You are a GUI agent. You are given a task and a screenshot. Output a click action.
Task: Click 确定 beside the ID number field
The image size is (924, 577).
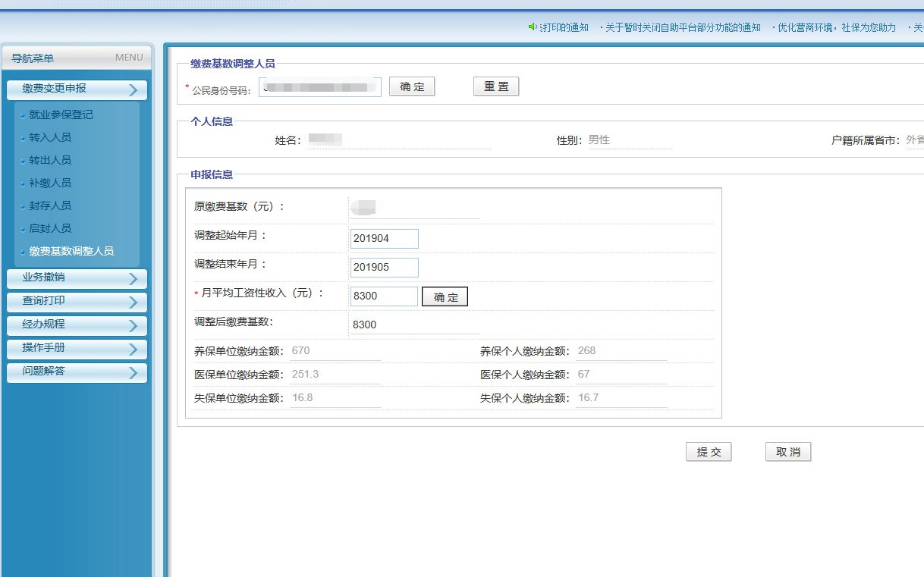(x=412, y=86)
